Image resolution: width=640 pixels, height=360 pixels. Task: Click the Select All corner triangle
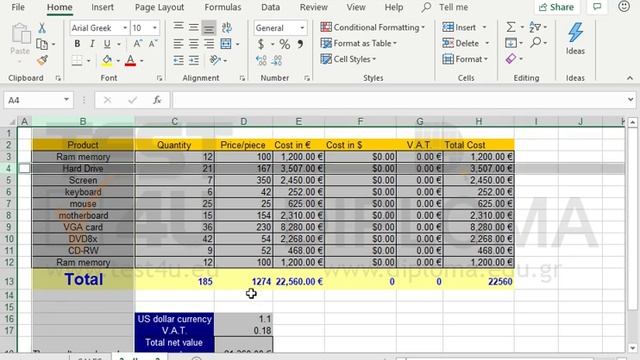coord(12,122)
